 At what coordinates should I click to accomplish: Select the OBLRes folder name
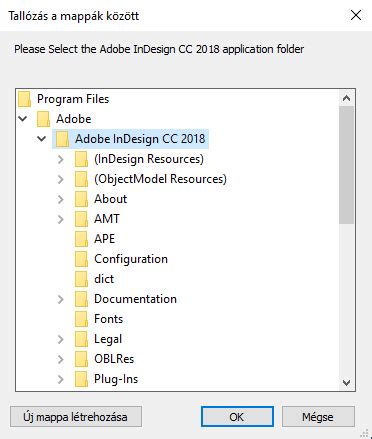(x=114, y=359)
